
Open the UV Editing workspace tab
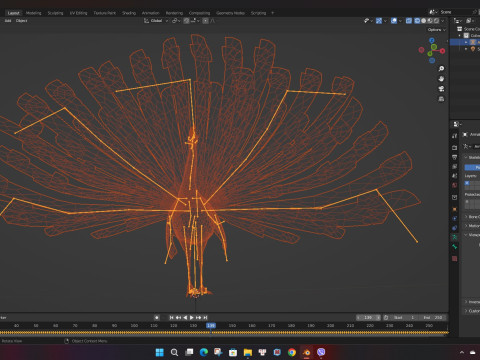[x=78, y=13]
